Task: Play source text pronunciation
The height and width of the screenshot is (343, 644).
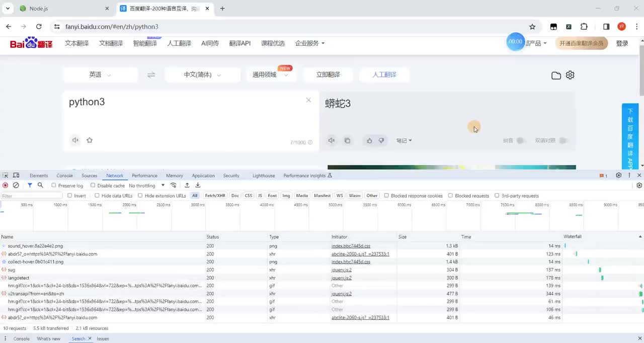Action: [x=75, y=140]
